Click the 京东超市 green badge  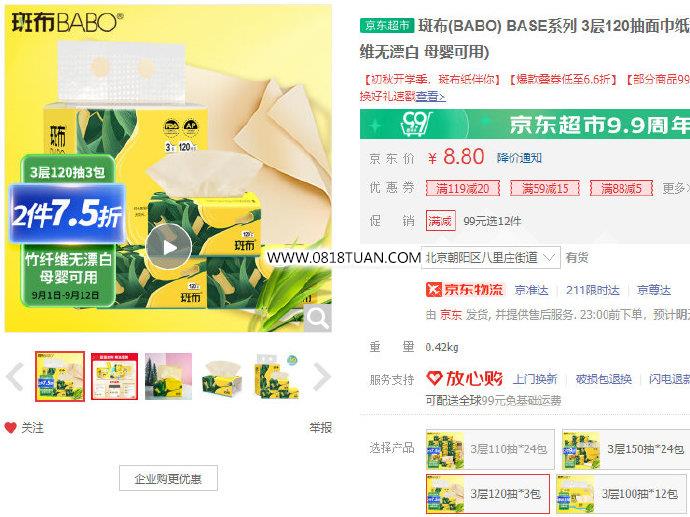coord(387,26)
